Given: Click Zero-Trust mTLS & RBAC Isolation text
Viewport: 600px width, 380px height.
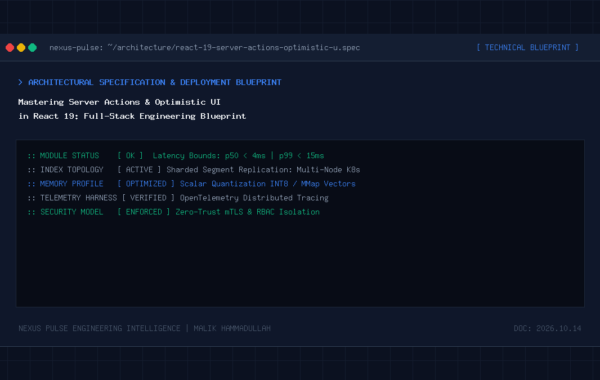Looking at the screenshot, I should pyautogui.click(x=247, y=212).
